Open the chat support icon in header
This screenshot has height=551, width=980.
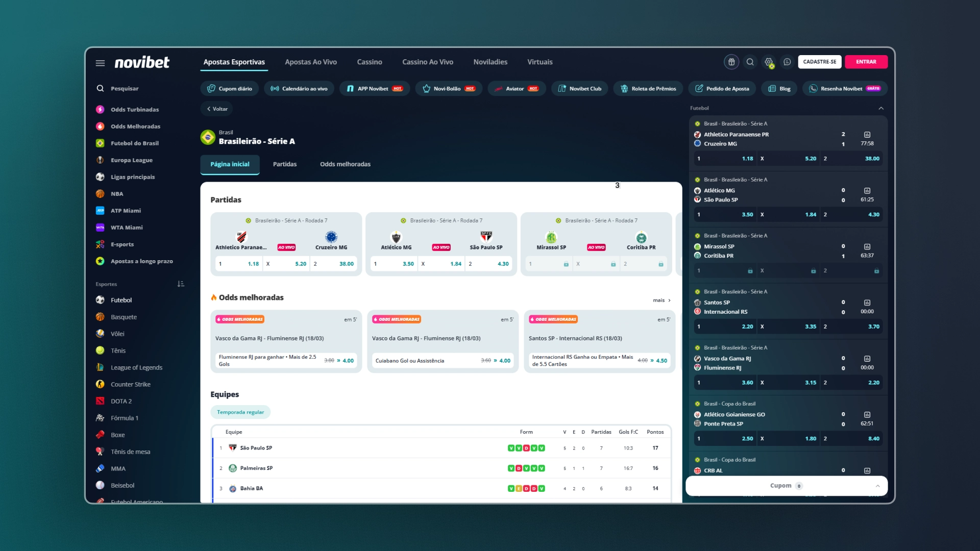787,62
